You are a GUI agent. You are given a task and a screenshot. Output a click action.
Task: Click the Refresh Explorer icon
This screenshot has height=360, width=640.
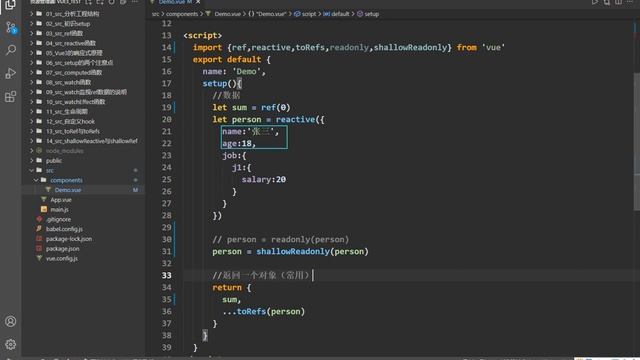[x=111, y=2]
